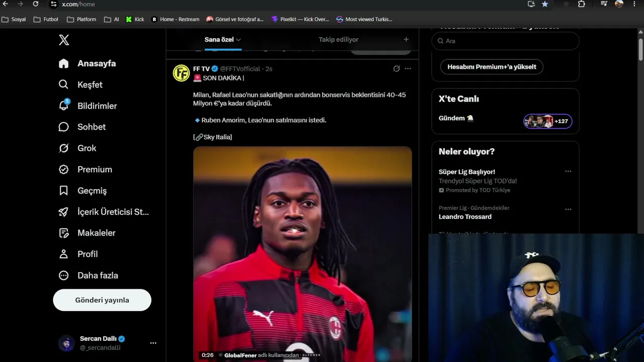Open Sercan Dallı account switcher

point(109,343)
